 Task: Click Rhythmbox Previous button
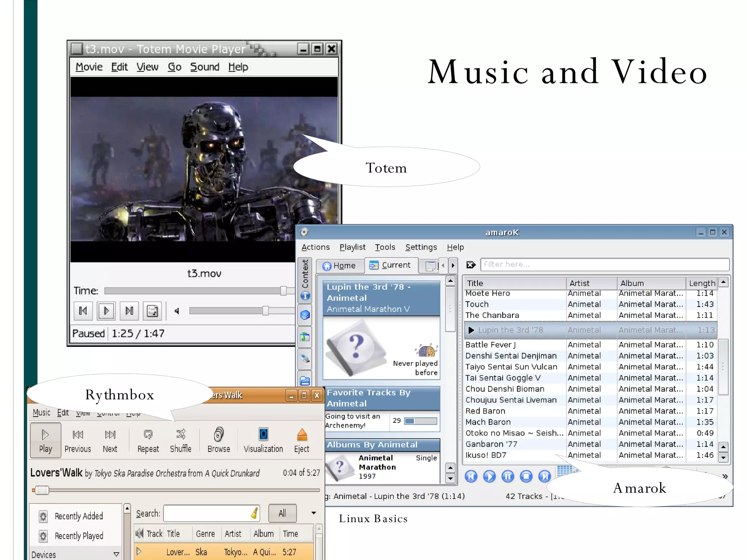click(x=78, y=441)
